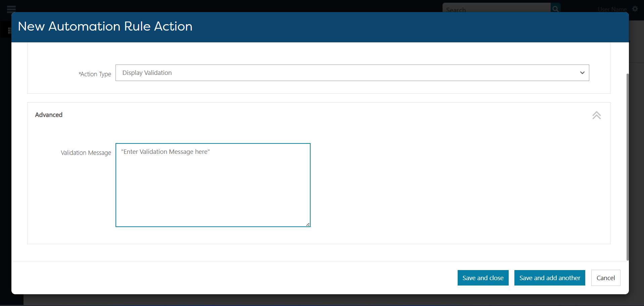This screenshot has width=644, height=306.
Task: Open the Display Validation combo box
Action: 352,73
